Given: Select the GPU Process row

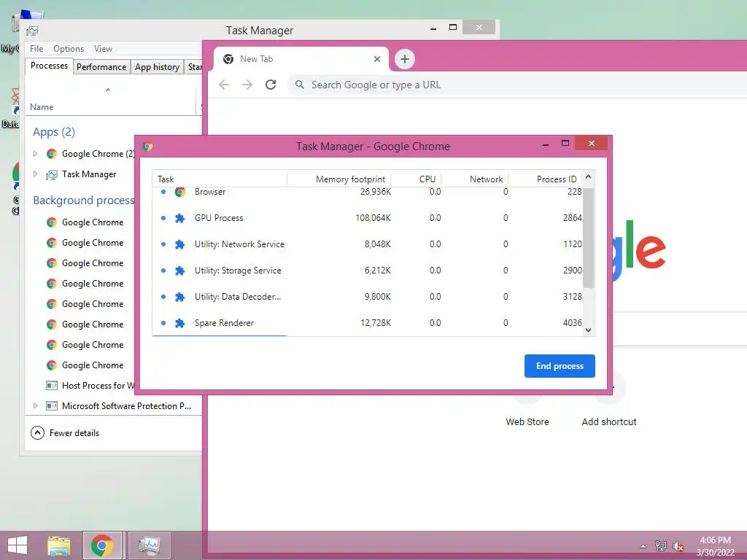Looking at the screenshot, I should pyautogui.click(x=368, y=218).
